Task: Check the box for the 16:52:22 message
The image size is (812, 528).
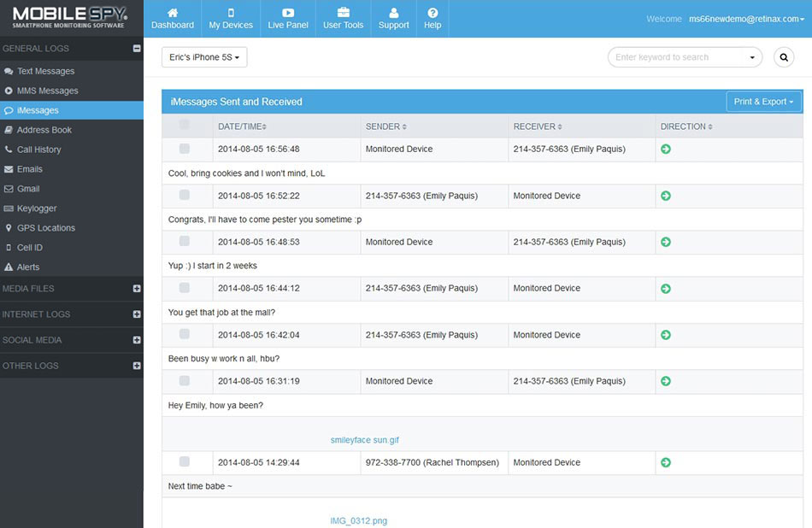Action: click(185, 196)
